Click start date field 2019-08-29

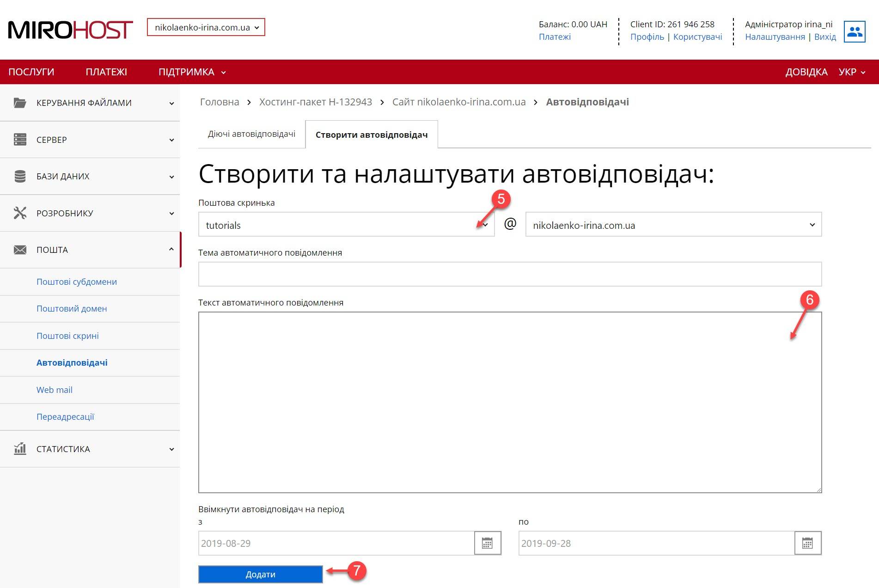tap(336, 543)
